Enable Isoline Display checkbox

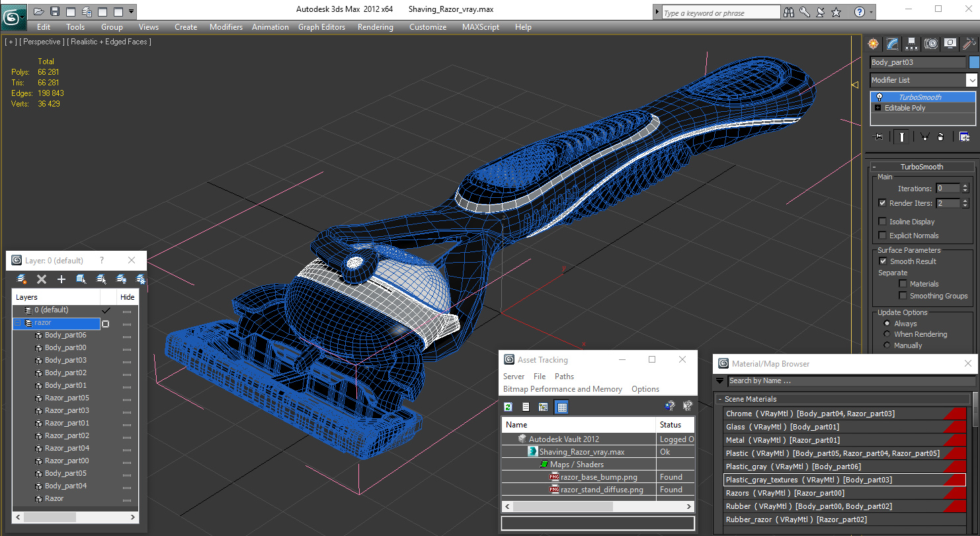(882, 221)
